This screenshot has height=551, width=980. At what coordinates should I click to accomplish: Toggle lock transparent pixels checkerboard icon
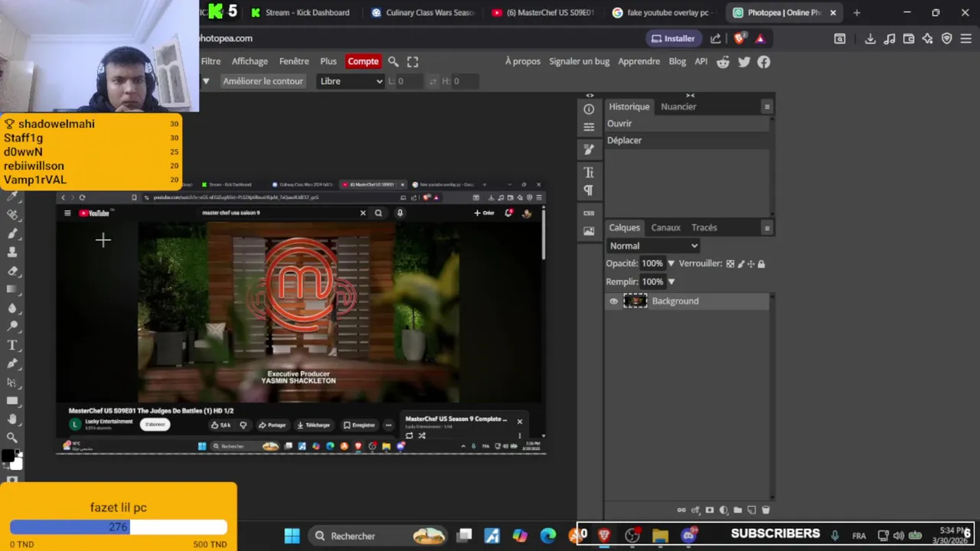(x=730, y=264)
